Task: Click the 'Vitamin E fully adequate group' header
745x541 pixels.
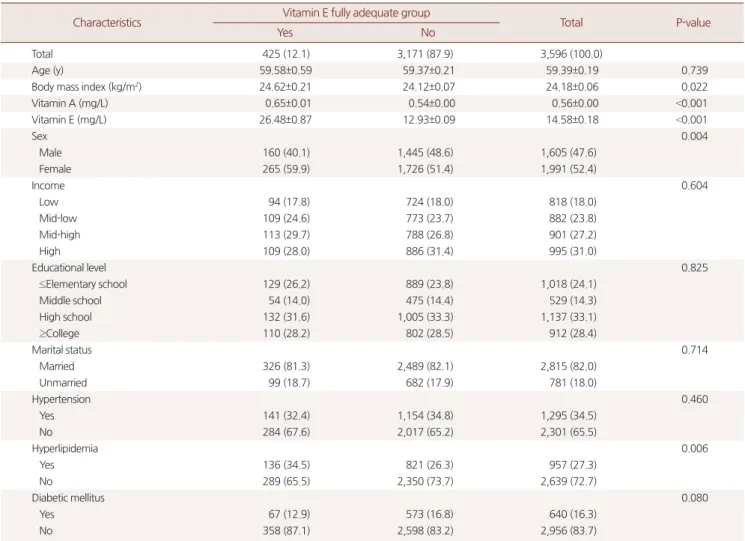Action: 356,13
